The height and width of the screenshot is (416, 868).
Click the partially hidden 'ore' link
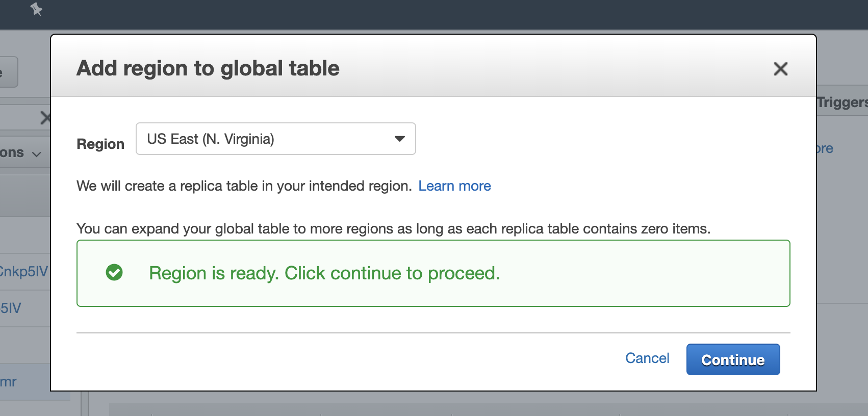click(x=825, y=148)
